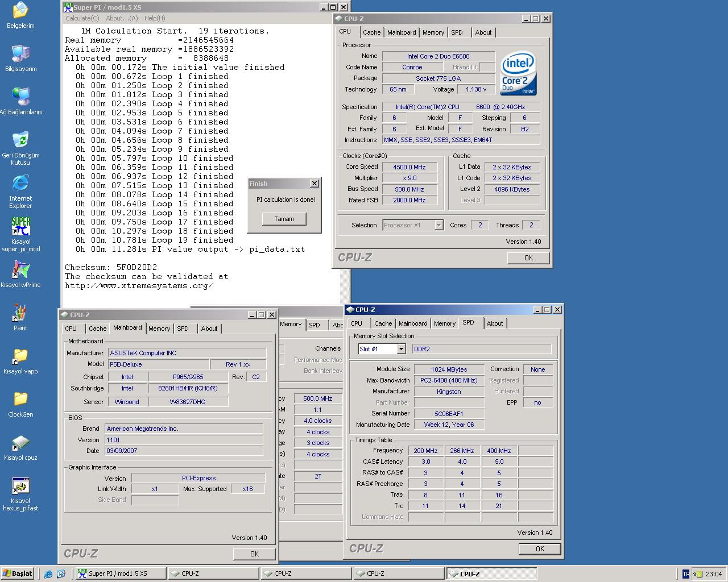Click Manufacturer field Kingston
This screenshot has width=728, height=582.
pyautogui.click(x=449, y=392)
